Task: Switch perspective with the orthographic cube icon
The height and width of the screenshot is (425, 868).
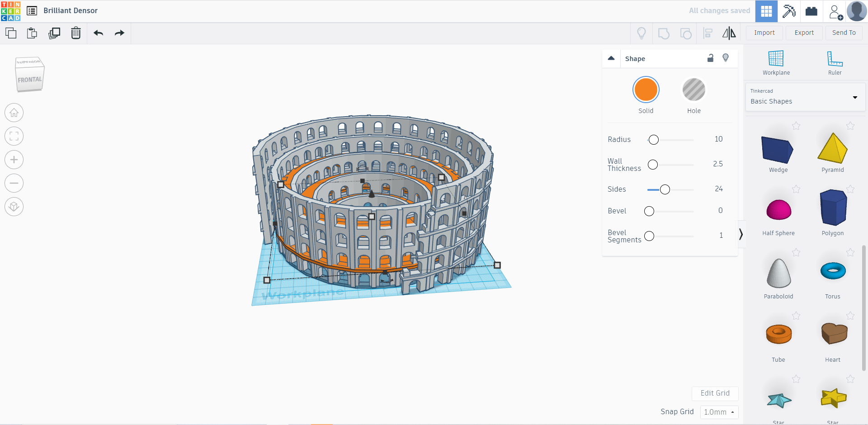Action: point(14,207)
